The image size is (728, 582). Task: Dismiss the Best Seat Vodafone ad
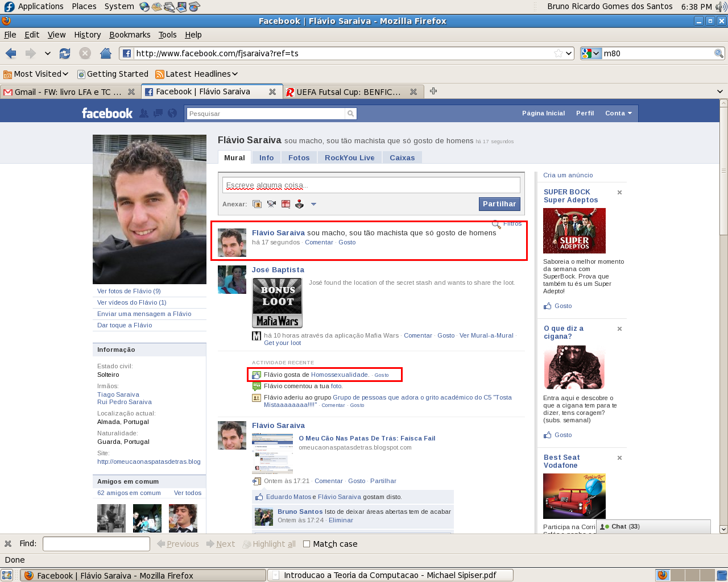[620, 458]
